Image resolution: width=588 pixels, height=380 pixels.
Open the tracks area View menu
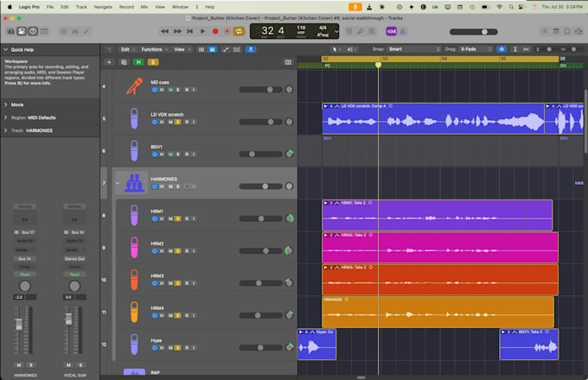pos(182,49)
